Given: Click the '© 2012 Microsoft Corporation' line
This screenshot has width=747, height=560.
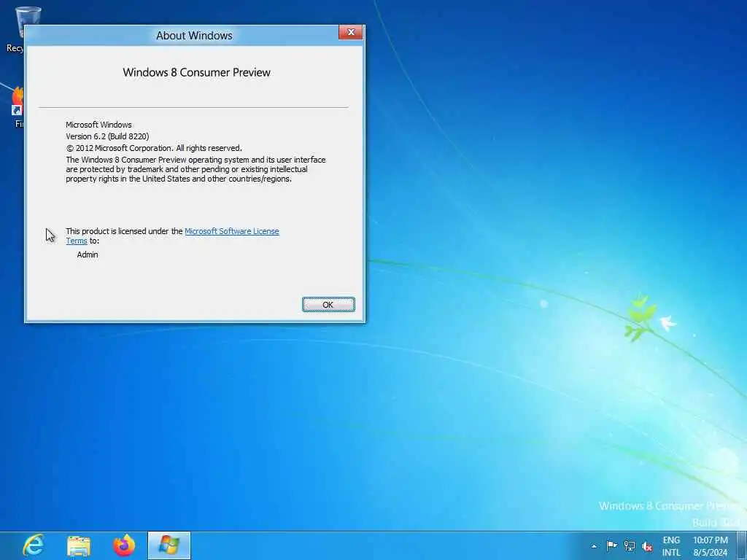Looking at the screenshot, I should coord(154,148).
